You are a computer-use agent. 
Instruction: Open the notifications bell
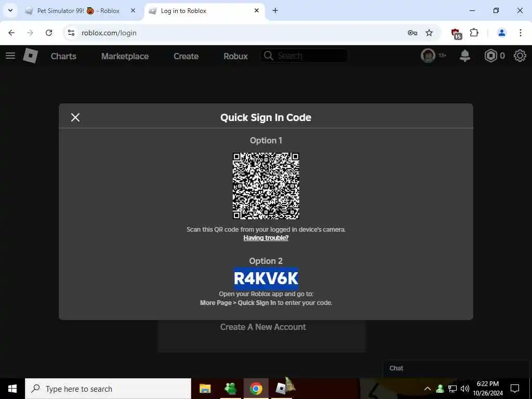[x=465, y=56]
